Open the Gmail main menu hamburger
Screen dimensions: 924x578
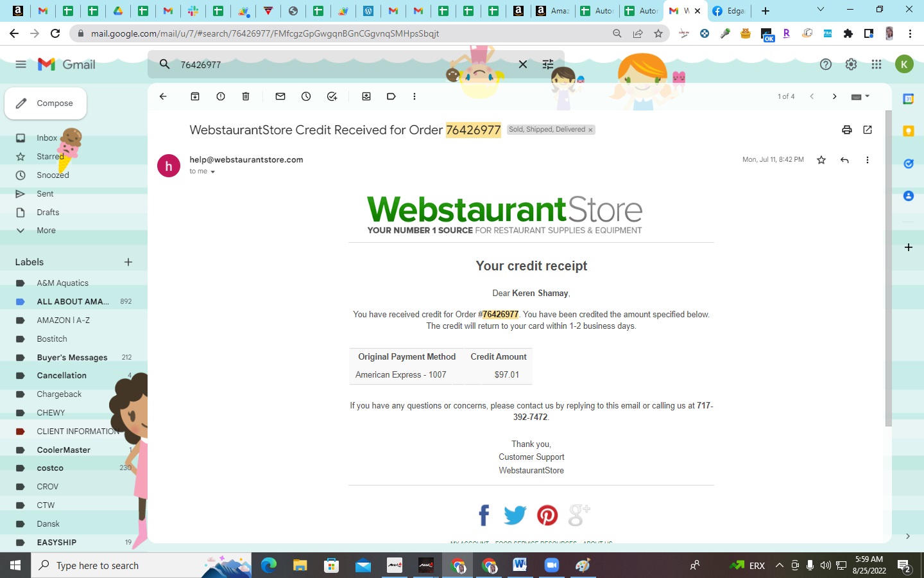pyautogui.click(x=21, y=64)
